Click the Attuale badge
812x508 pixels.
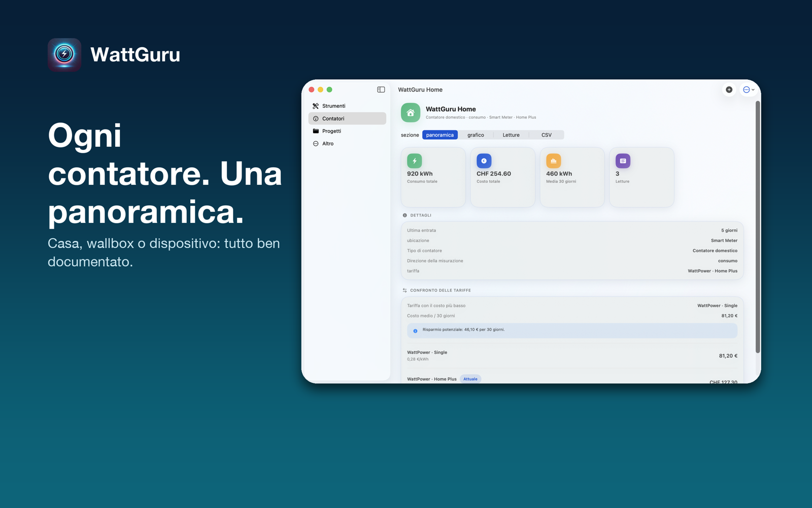click(470, 379)
